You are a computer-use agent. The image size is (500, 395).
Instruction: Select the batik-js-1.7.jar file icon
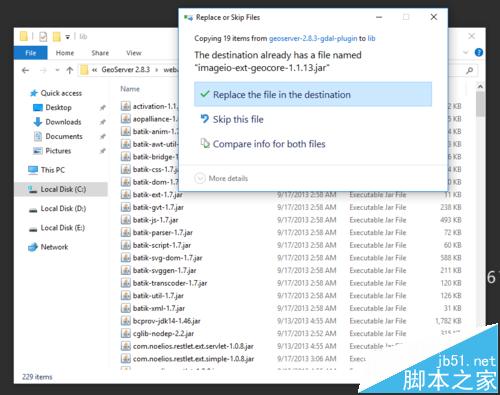[126, 220]
